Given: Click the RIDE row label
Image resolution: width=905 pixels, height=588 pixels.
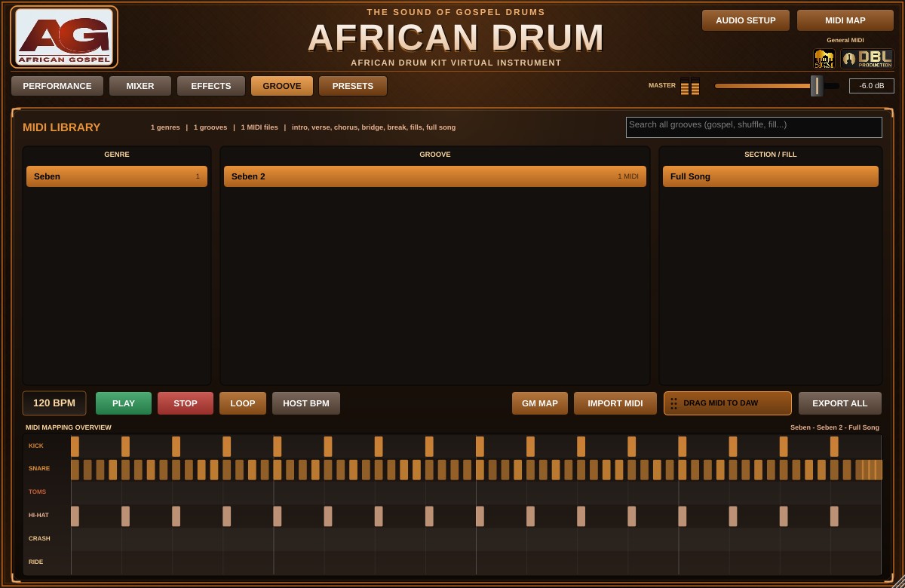Looking at the screenshot, I should point(35,562).
